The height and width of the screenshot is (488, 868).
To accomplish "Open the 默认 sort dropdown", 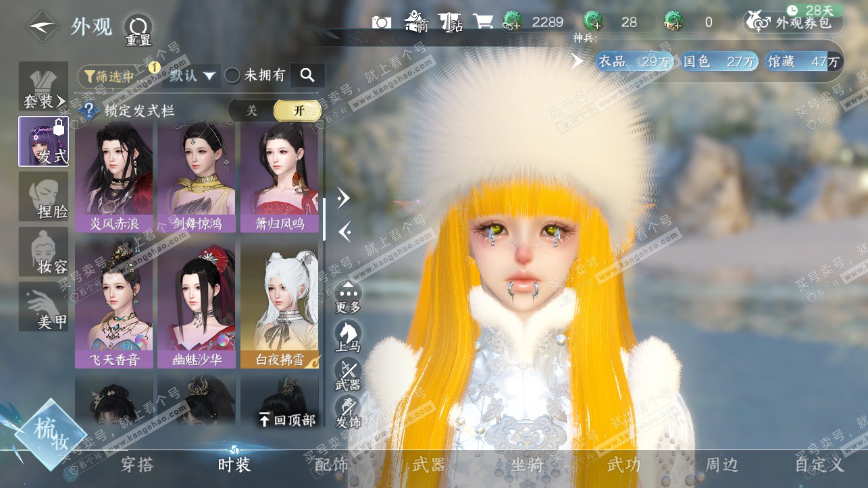I will click(x=193, y=76).
